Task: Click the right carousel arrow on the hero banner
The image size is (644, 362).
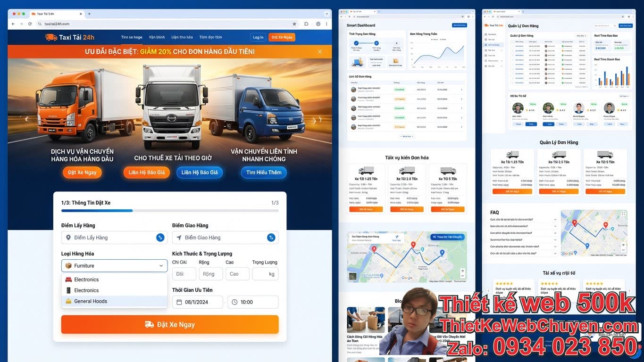Action: tap(316, 119)
